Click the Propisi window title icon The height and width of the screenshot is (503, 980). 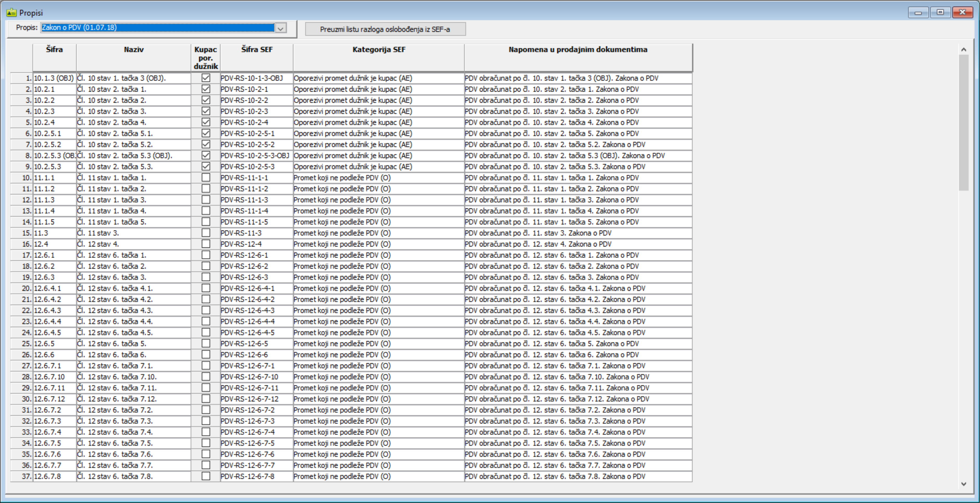pos(11,12)
